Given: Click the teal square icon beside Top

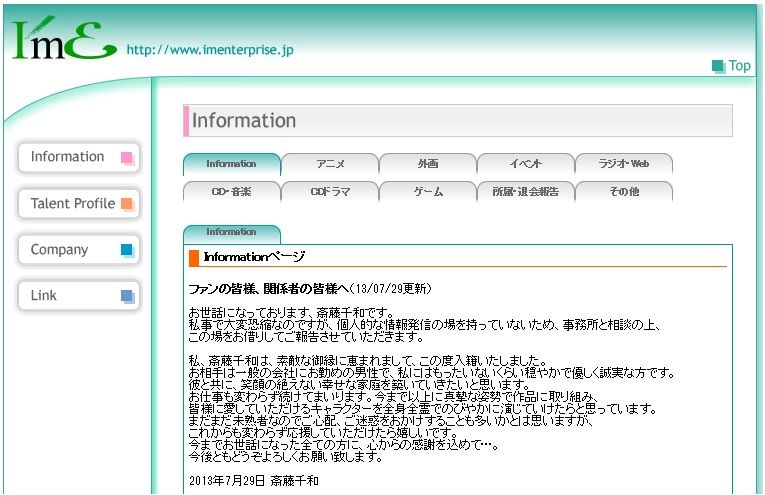Looking at the screenshot, I should coord(718,66).
